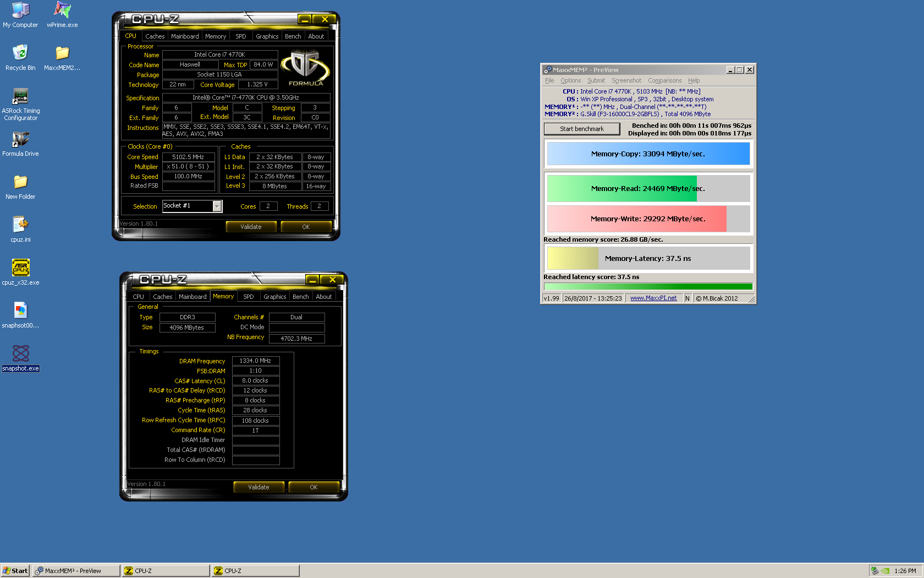Click the NB Frequency value field
Screen dimensions: 924x578
coord(296,339)
